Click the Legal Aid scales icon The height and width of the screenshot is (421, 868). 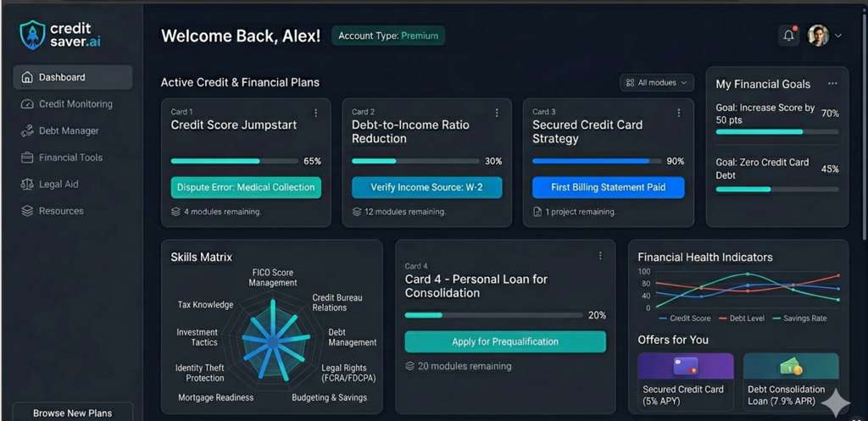tap(27, 185)
